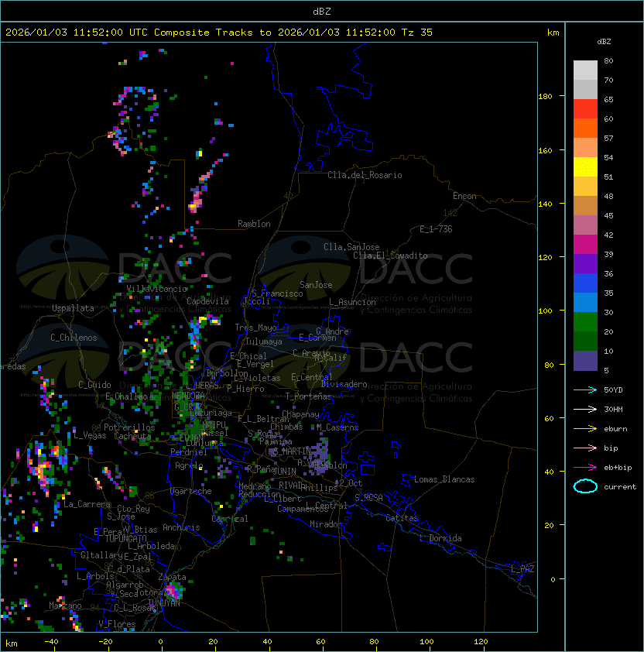Image resolution: width=644 pixels, height=652 pixels.
Task: Click the Composite Tracks timestamp header text
Action: tap(219, 33)
